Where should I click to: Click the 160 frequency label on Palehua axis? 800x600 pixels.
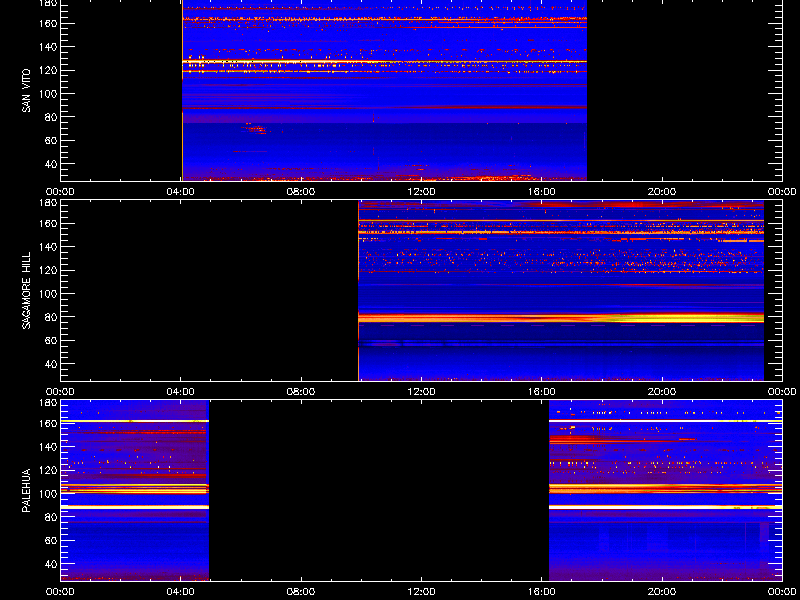coord(49,423)
